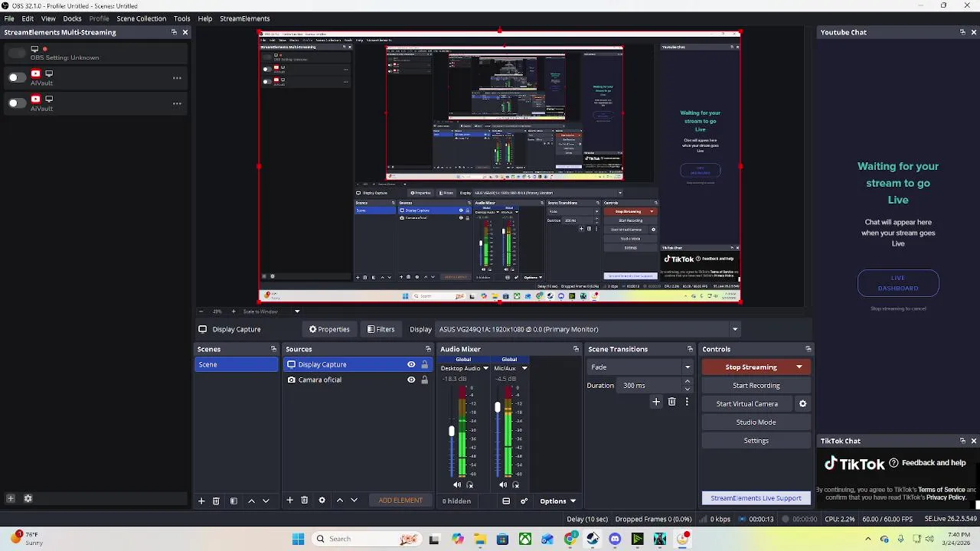The image size is (980, 551).
Task: Remove selected source with trash icon
Action: (304, 500)
